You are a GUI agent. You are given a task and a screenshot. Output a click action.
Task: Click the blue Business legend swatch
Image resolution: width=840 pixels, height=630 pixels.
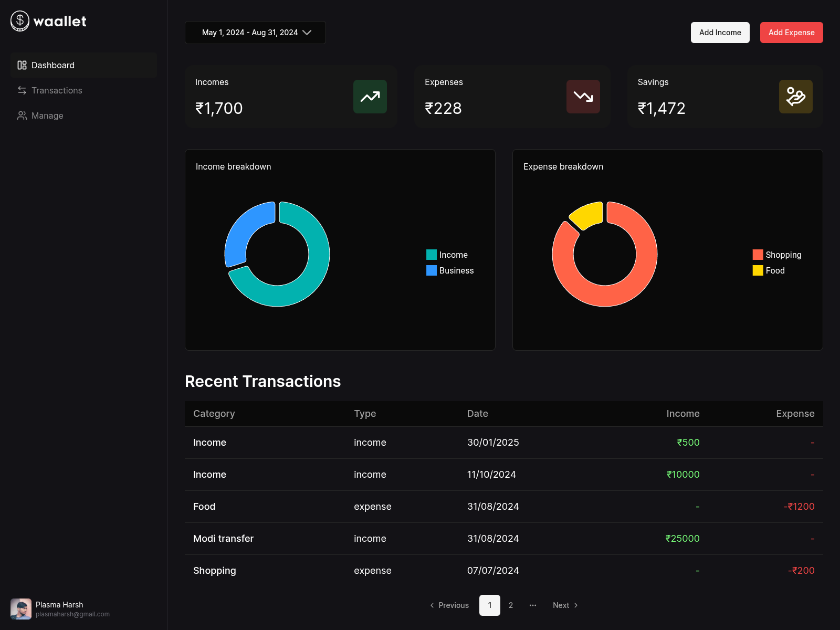432,270
